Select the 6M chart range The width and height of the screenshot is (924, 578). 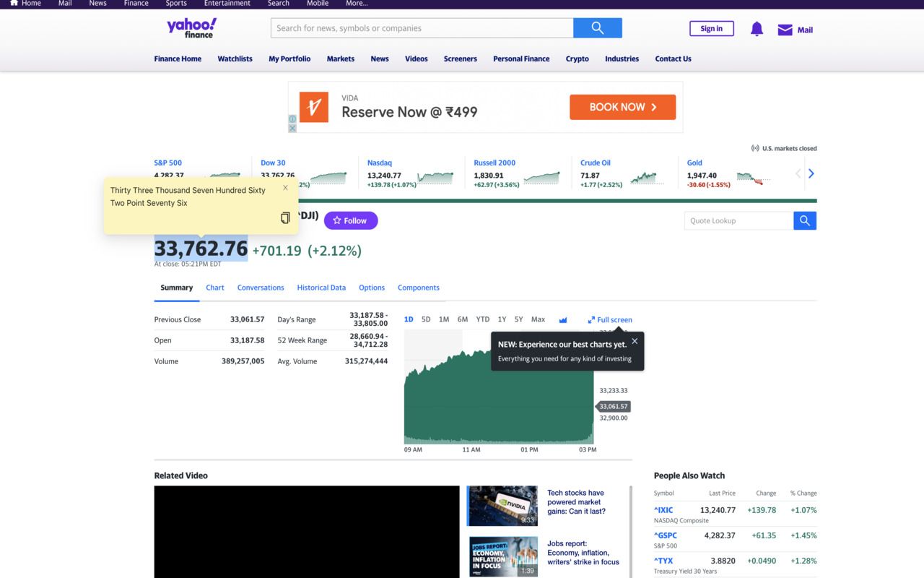[463, 319]
